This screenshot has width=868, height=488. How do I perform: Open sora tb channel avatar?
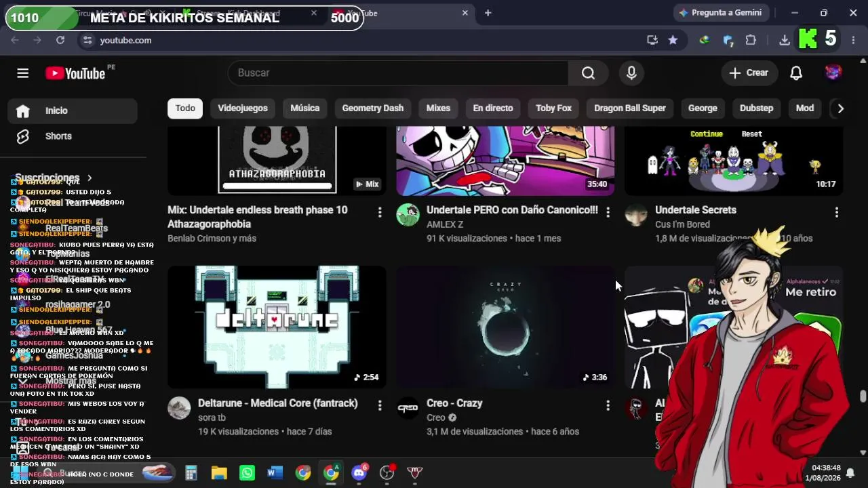(x=179, y=408)
